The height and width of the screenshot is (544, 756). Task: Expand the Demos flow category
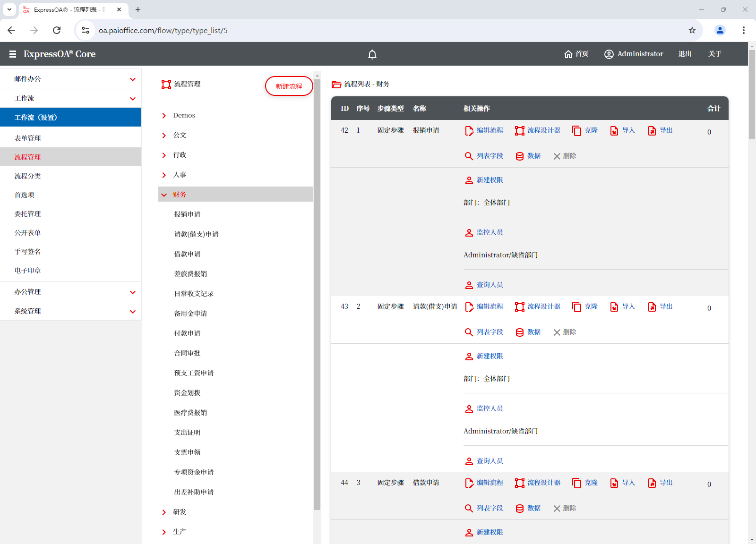164,116
